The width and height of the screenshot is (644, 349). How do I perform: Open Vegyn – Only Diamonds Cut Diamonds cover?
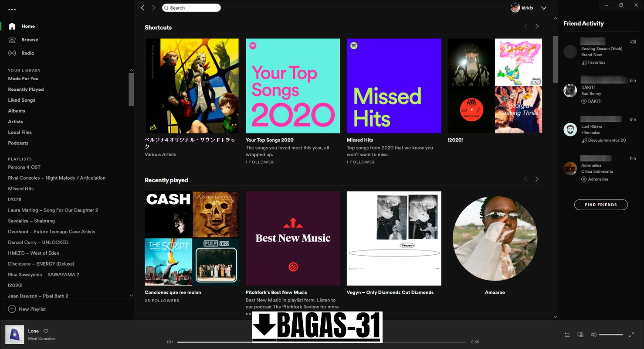(394, 239)
